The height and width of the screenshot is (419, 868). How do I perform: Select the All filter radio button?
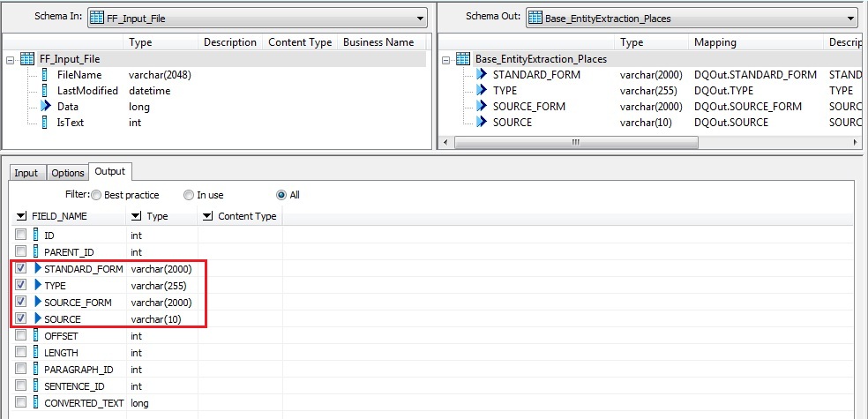point(281,195)
